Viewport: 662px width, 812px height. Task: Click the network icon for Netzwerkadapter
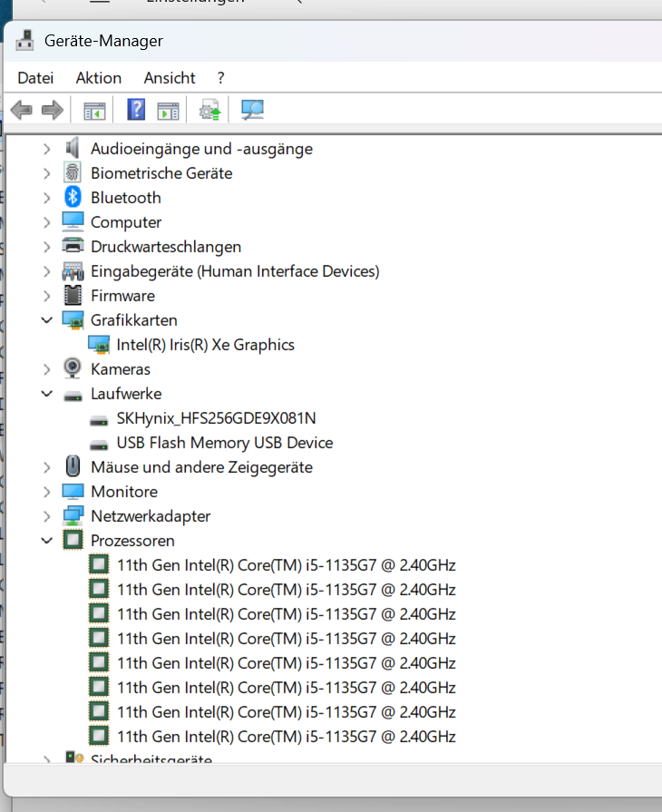pos(73,516)
